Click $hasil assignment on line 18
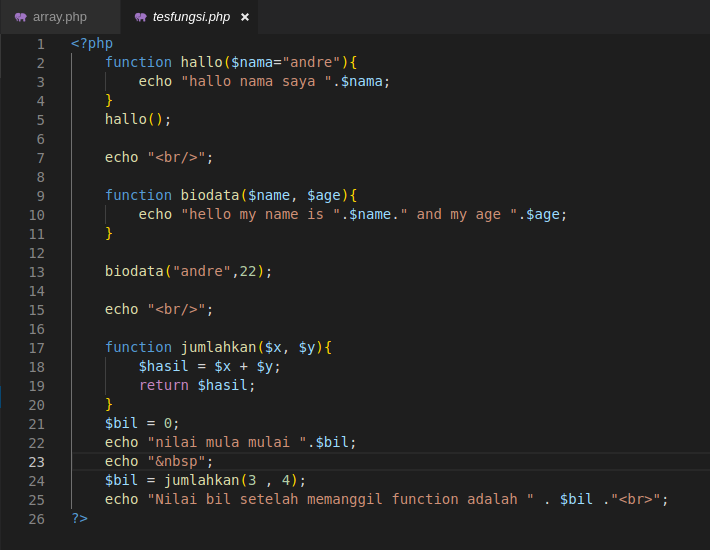This screenshot has width=710, height=550. pyautogui.click(x=210, y=366)
